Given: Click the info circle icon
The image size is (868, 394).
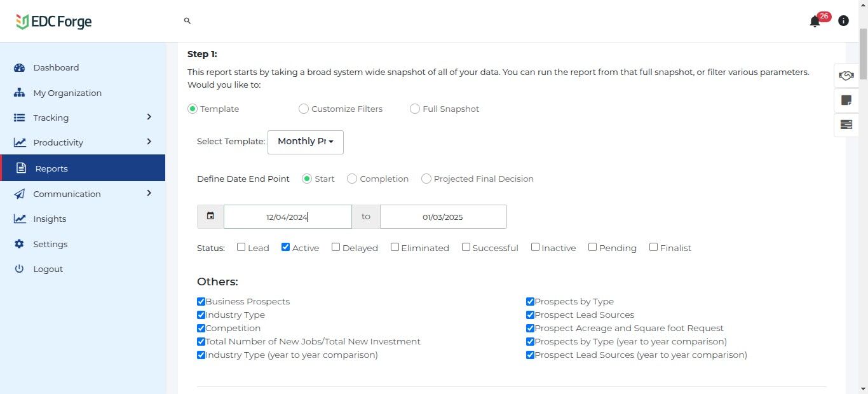Looking at the screenshot, I should tap(843, 21).
